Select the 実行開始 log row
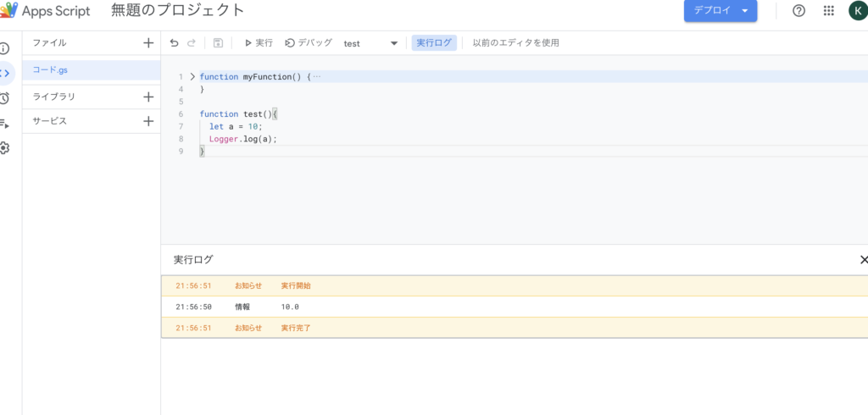 pyautogui.click(x=515, y=286)
